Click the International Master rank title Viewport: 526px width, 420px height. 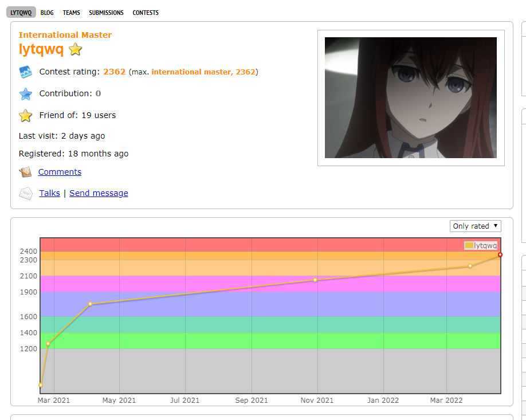(65, 35)
